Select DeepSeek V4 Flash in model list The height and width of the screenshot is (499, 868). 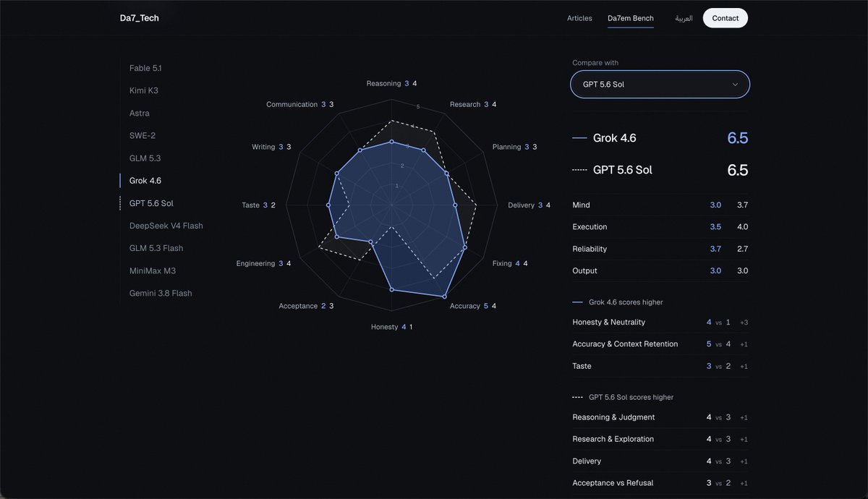[x=166, y=226]
